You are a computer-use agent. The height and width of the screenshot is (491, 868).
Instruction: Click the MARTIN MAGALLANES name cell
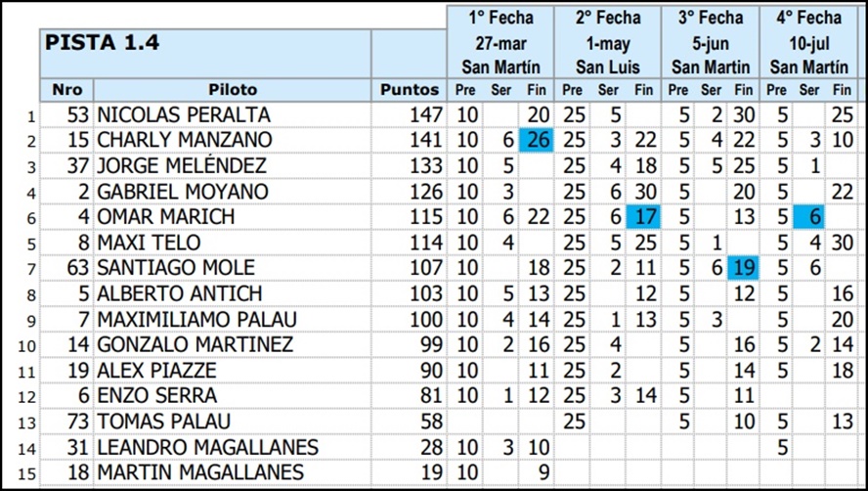point(232,473)
